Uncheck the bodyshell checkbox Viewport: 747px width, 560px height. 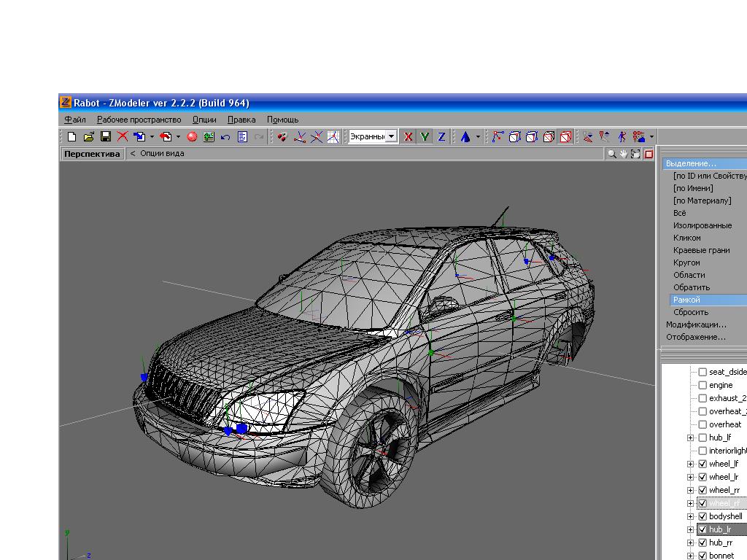click(703, 516)
